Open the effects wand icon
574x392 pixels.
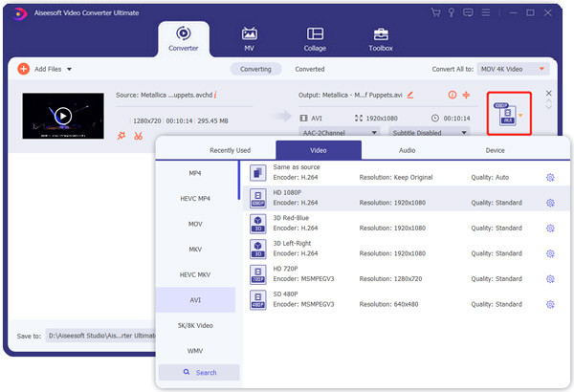point(121,136)
